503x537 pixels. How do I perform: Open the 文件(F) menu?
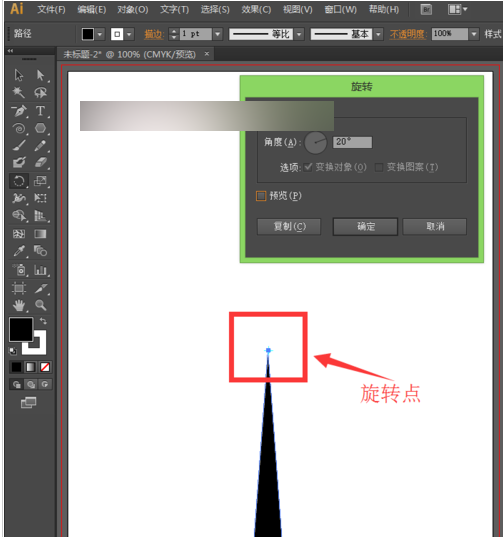coord(51,9)
